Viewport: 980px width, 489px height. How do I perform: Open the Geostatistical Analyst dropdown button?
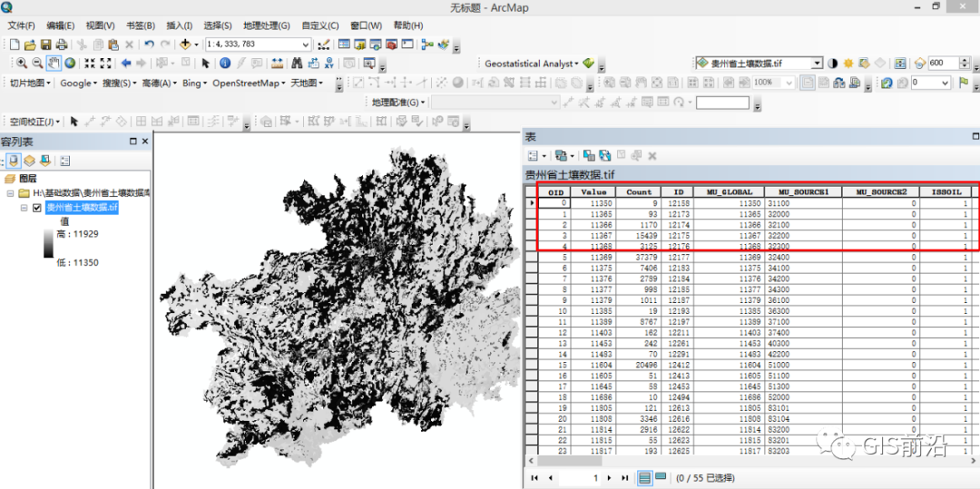(532, 64)
